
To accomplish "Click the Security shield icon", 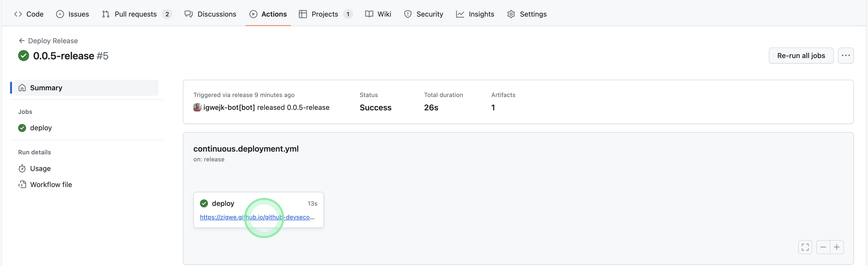I will click(x=408, y=14).
